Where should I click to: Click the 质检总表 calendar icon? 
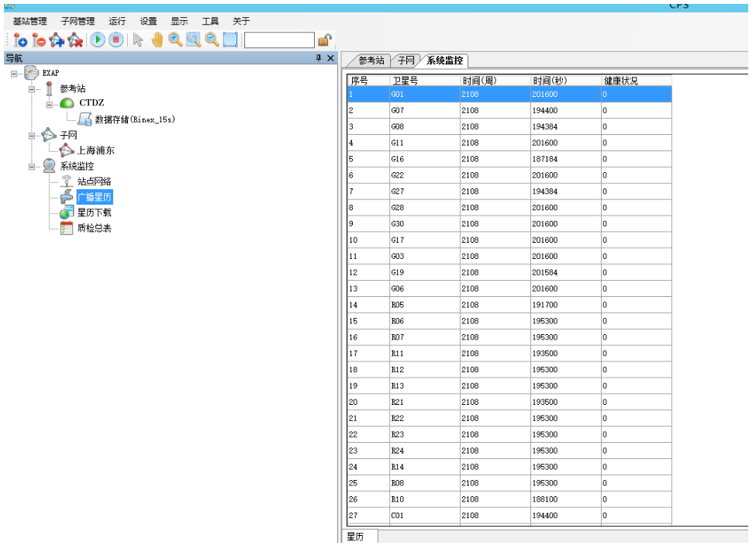point(67,228)
